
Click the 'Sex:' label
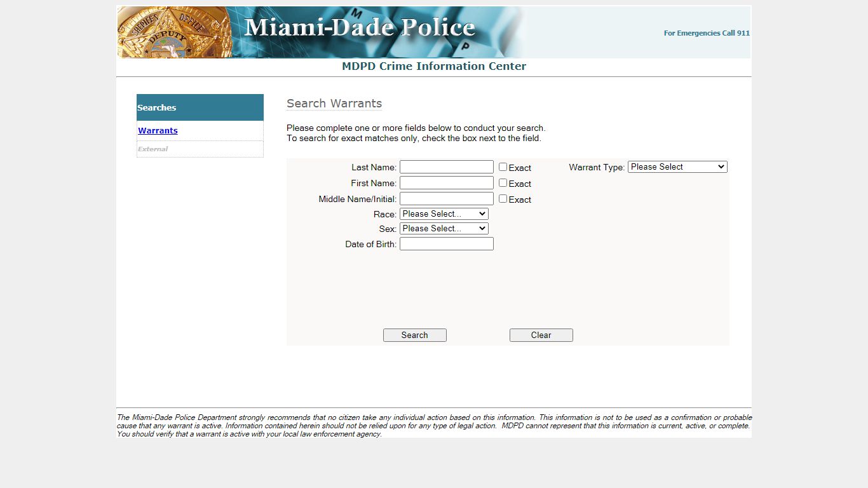(x=388, y=229)
